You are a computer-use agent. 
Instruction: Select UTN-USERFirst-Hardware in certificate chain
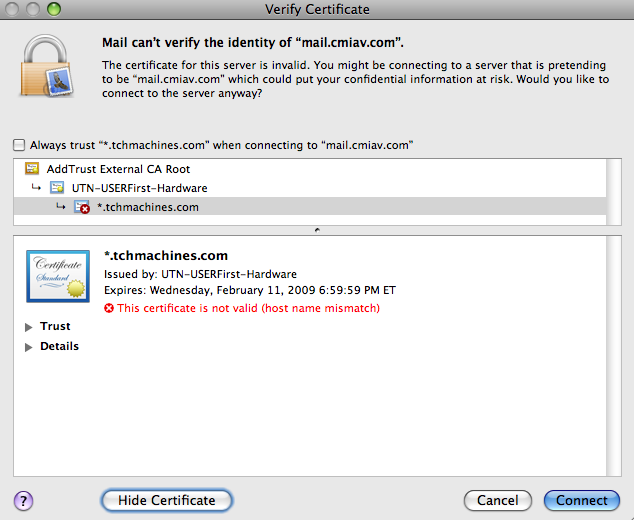(x=140, y=188)
